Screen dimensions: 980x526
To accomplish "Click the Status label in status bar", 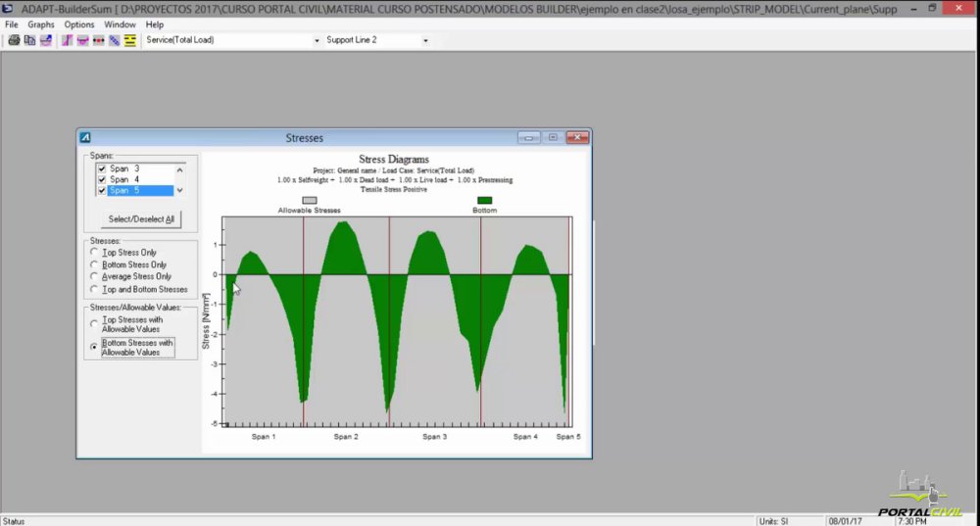I will tap(14, 521).
